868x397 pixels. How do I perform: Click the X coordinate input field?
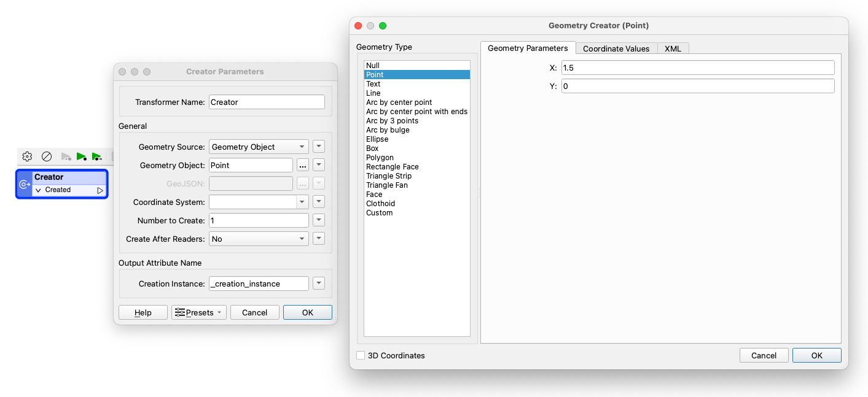pyautogui.click(x=697, y=67)
